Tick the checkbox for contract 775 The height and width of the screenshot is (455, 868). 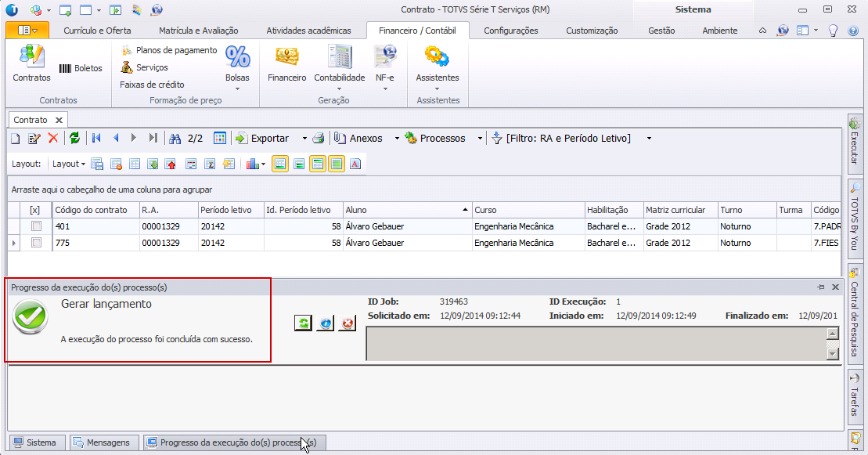pos(35,243)
